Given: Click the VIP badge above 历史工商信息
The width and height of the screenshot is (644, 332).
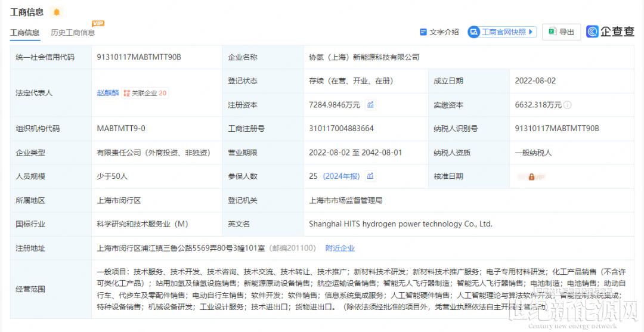Looking at the screenshot, I should tap(98, 23).
